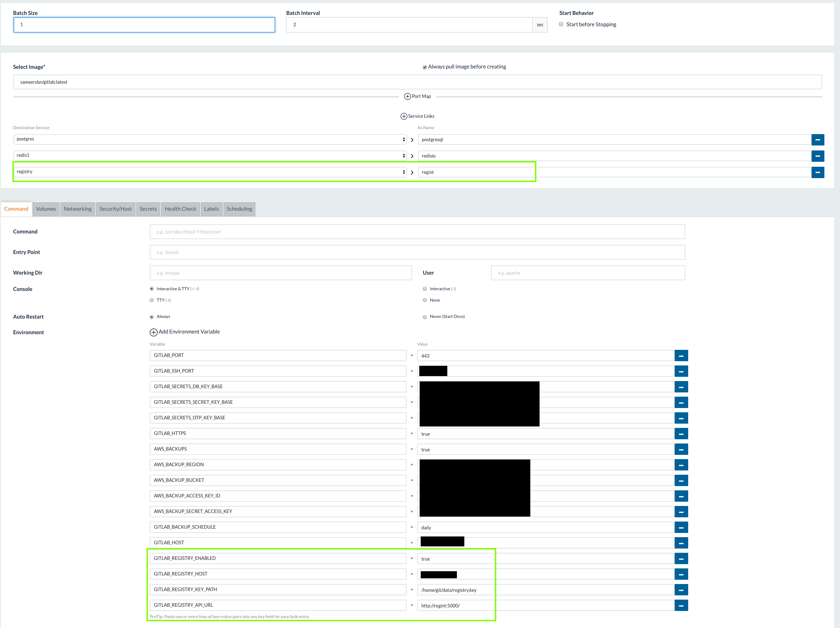The image size is (840, 628).
Task: Select Interactive (-i) console option
Action: [x=425, y=289]
